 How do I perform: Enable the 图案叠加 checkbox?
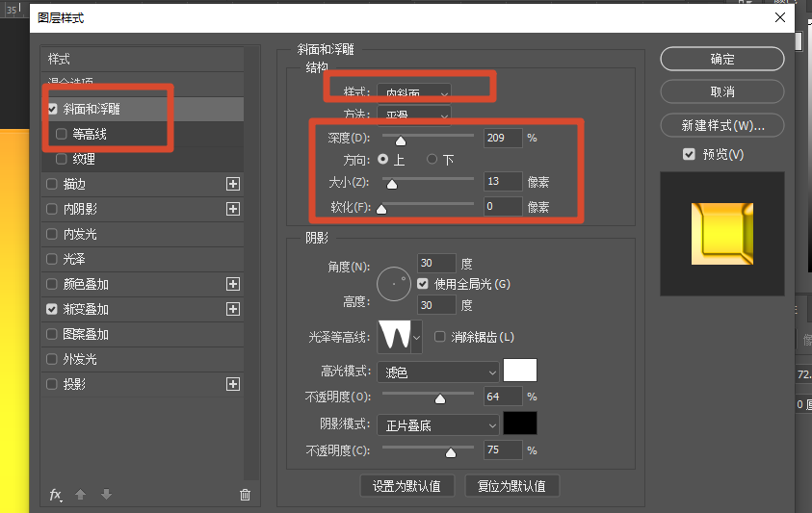pos(52,334)
